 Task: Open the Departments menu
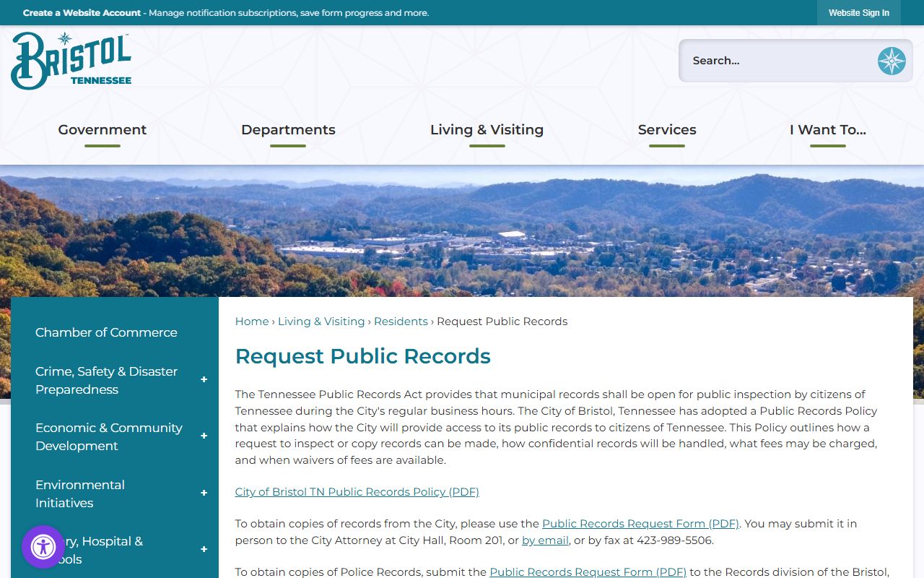tap(288, 130)
